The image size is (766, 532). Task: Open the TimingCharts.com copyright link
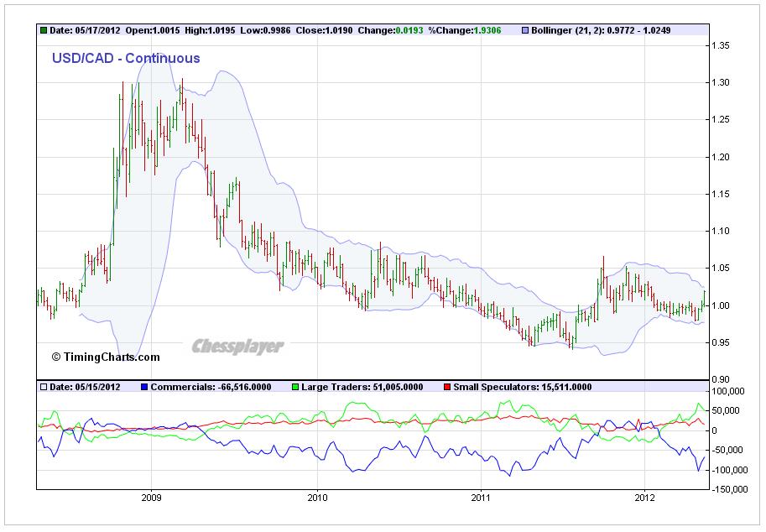coord(106,357)
